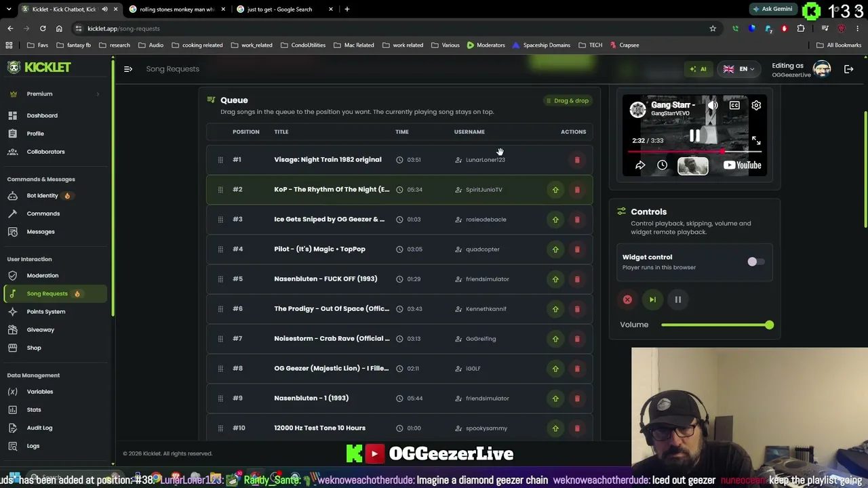
Task: Move Nasenbluten - 1 (1993) up
Action: coord(555,399)
